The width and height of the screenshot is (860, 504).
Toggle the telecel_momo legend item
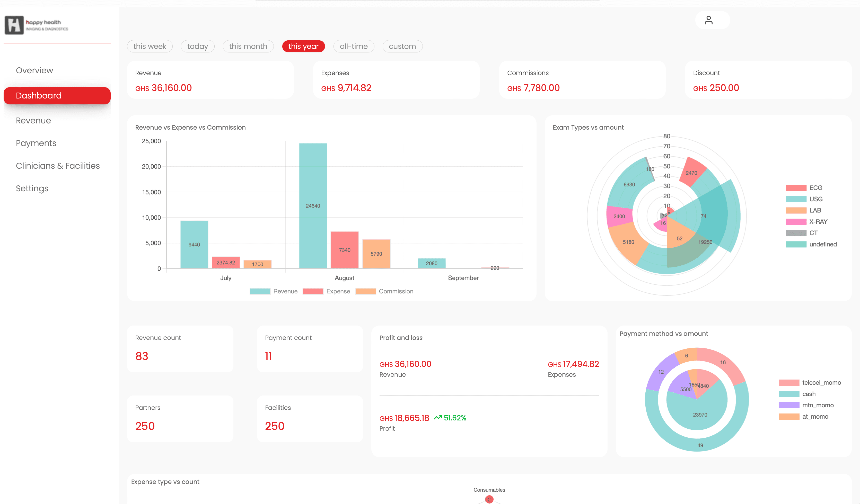[810, 383]
